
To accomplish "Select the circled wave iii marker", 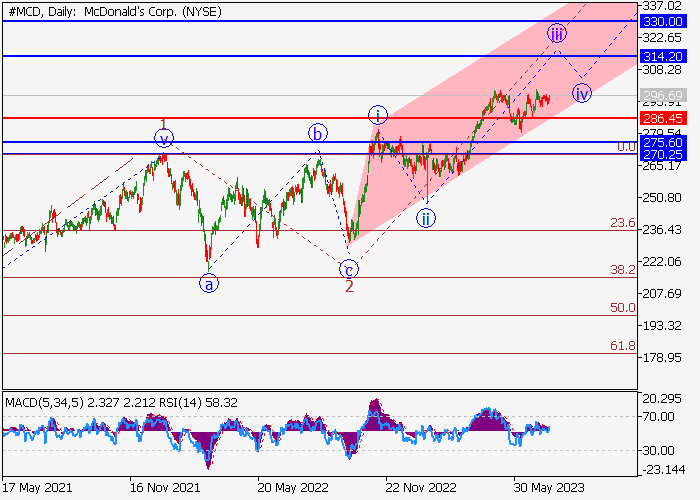I will coord(557,33).
